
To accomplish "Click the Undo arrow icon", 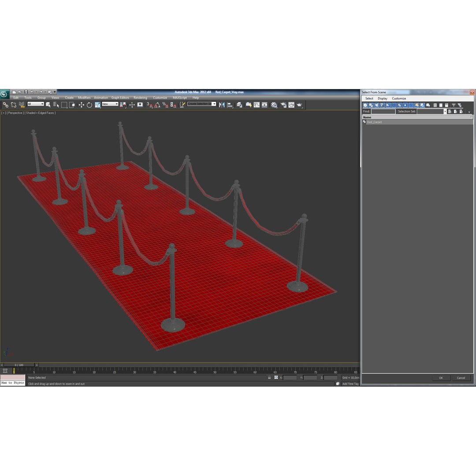I will coord(32,92).
